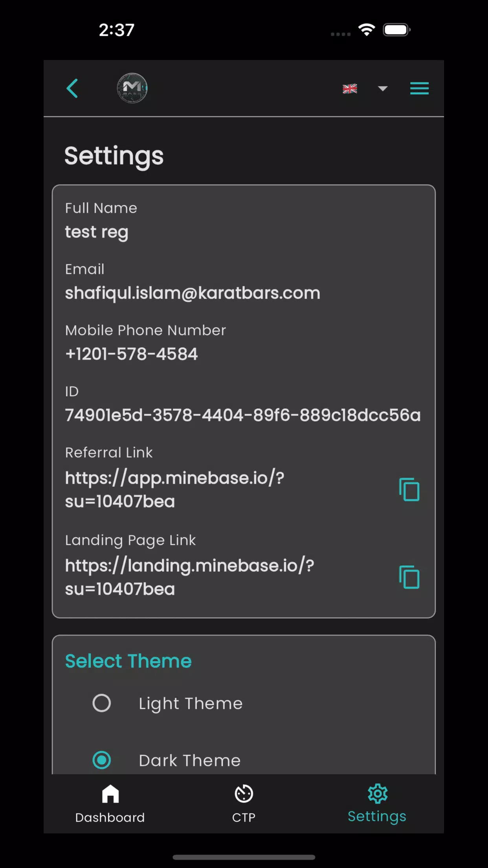
Task: Open the hamburger menu
Action: point(419,88)
